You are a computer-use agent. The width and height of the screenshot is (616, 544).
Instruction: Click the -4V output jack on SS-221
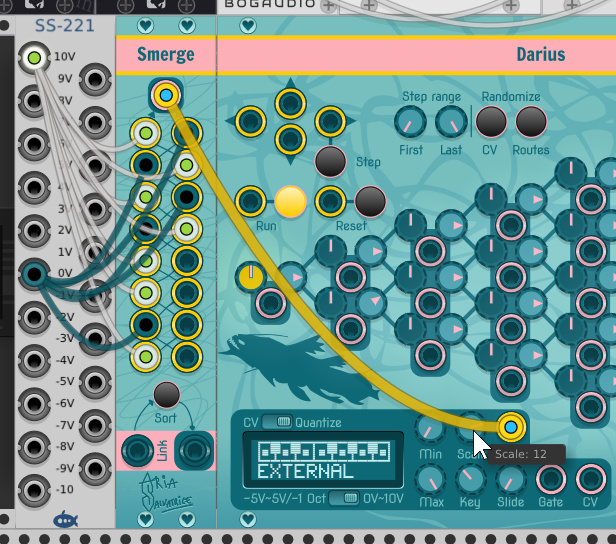pyautogui.click(x=35, y=361)
